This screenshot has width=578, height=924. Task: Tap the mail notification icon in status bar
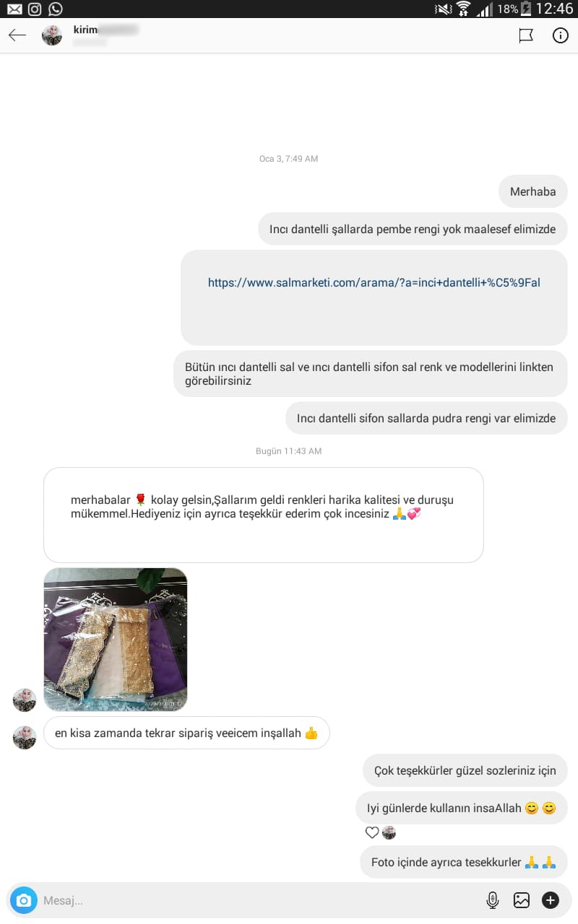point(14,9)
